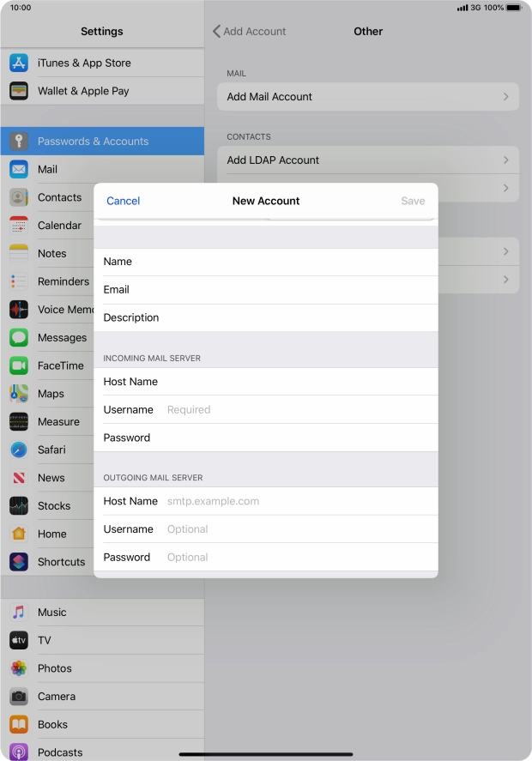This screenshot has width=532, height=761.
Task: Cancel the New Account dialog
Action: [x=123, y=201]
